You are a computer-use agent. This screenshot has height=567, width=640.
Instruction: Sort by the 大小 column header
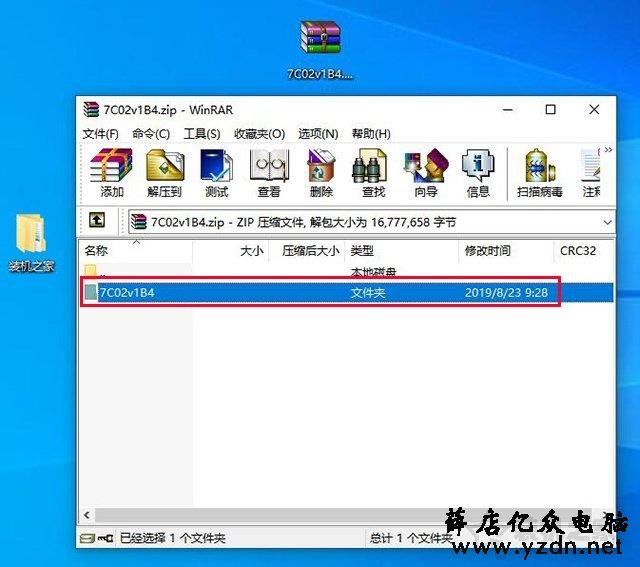click(x=231, y=251)
